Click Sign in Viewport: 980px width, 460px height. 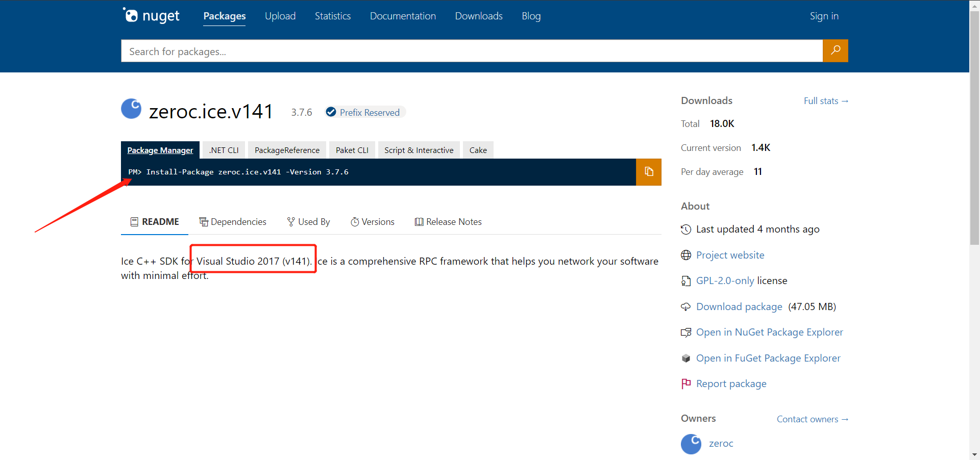[x=824, y=16]
